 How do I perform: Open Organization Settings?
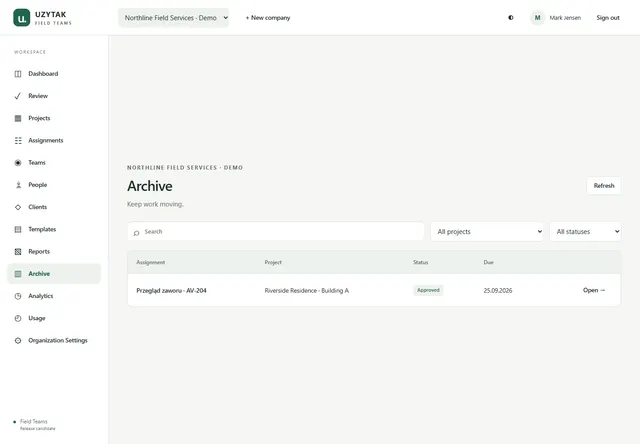(54, 341)
